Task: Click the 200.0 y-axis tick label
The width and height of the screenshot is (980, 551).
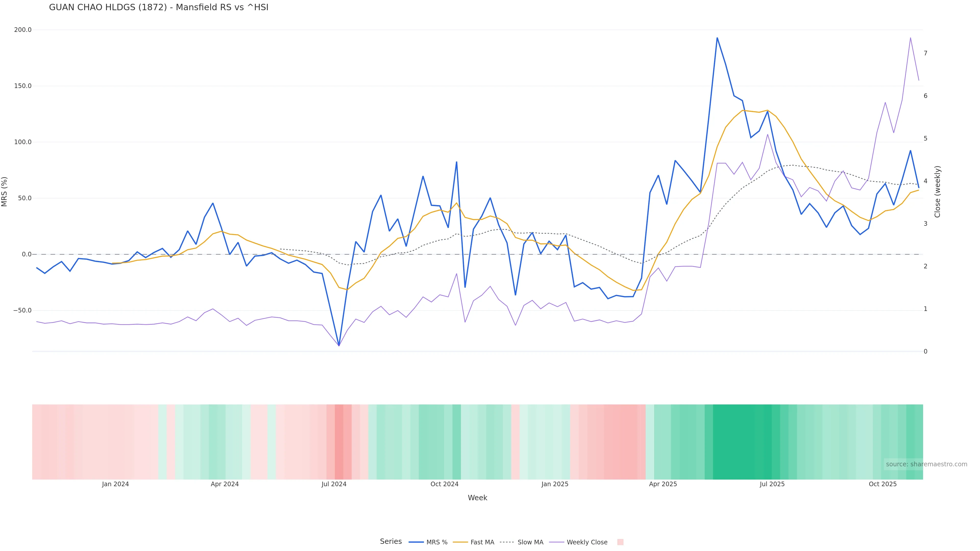Action: click(x=23, y=30)
